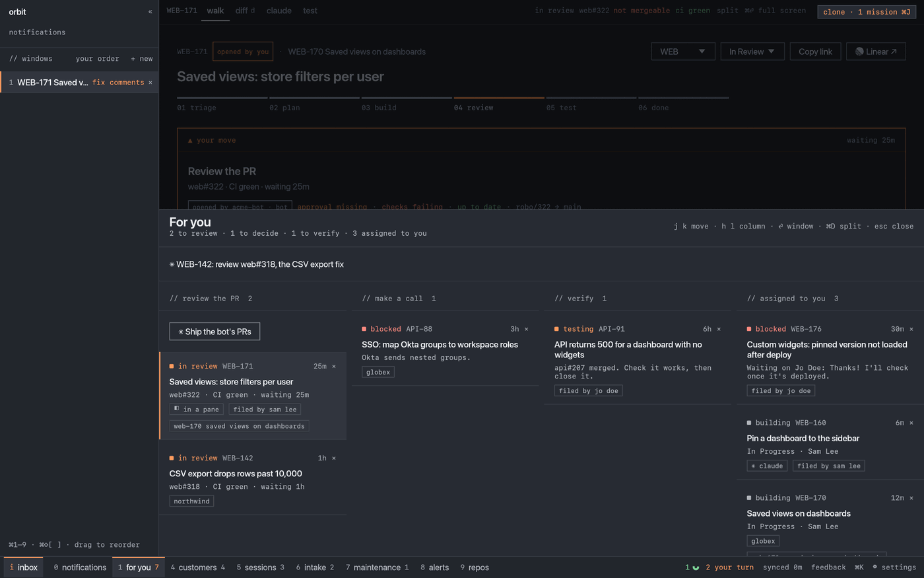Open the repos bottom tab
Image resolution: width=924 pixels, height=578 pixels.
475,567
